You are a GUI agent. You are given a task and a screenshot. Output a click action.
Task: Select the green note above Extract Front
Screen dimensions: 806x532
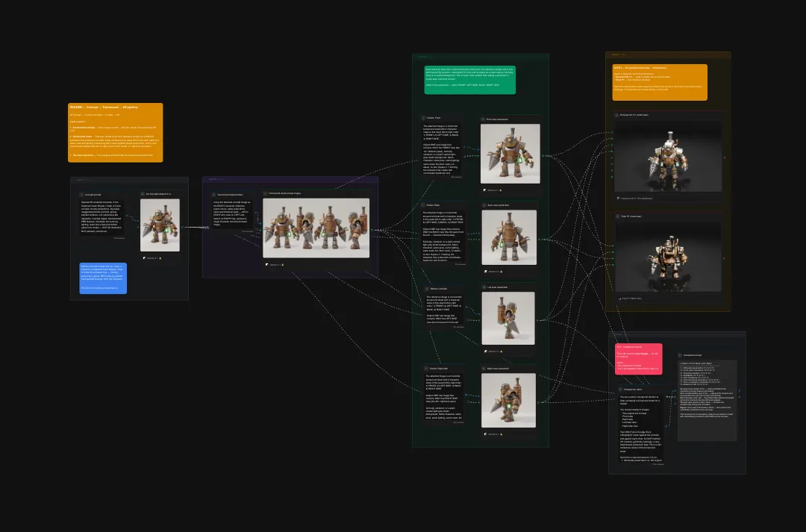[470, 80]
